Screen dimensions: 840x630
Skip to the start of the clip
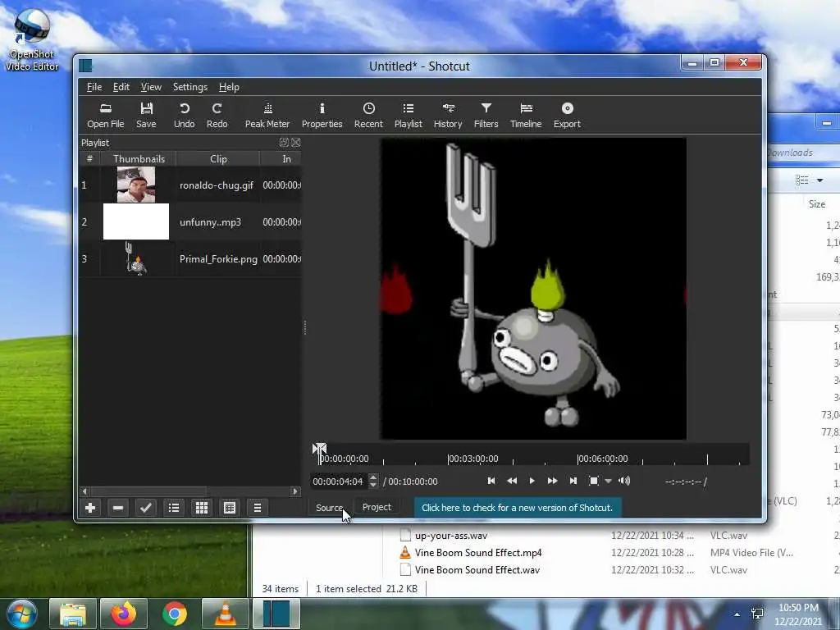pyautogui.click(x=491, y=481)
